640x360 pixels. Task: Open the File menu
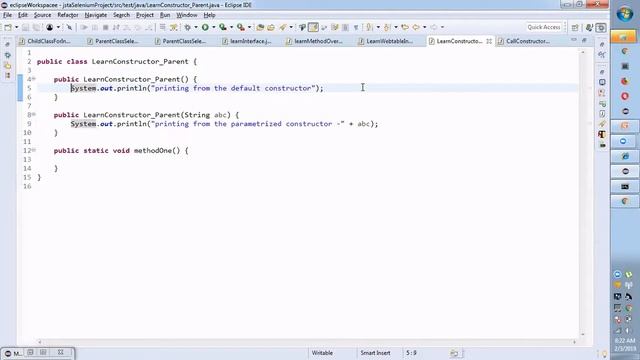click(7, 15)
